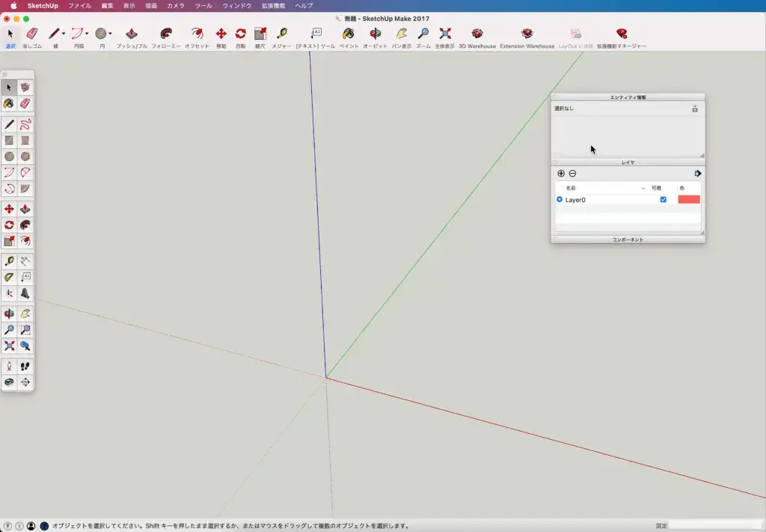The height and width of the screenshot is (532, 766).
Task: Open the 拡張機能 menu
Action: point(273,6)
